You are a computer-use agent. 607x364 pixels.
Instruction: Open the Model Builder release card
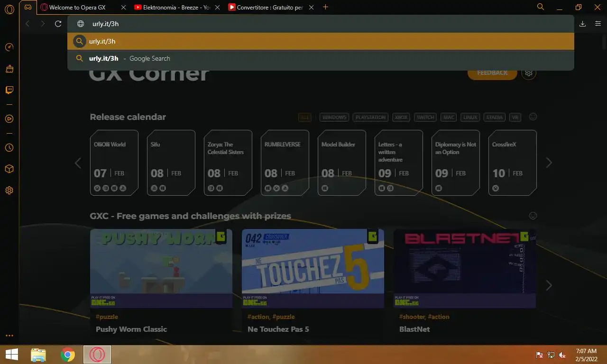click(x=342, y=163)
